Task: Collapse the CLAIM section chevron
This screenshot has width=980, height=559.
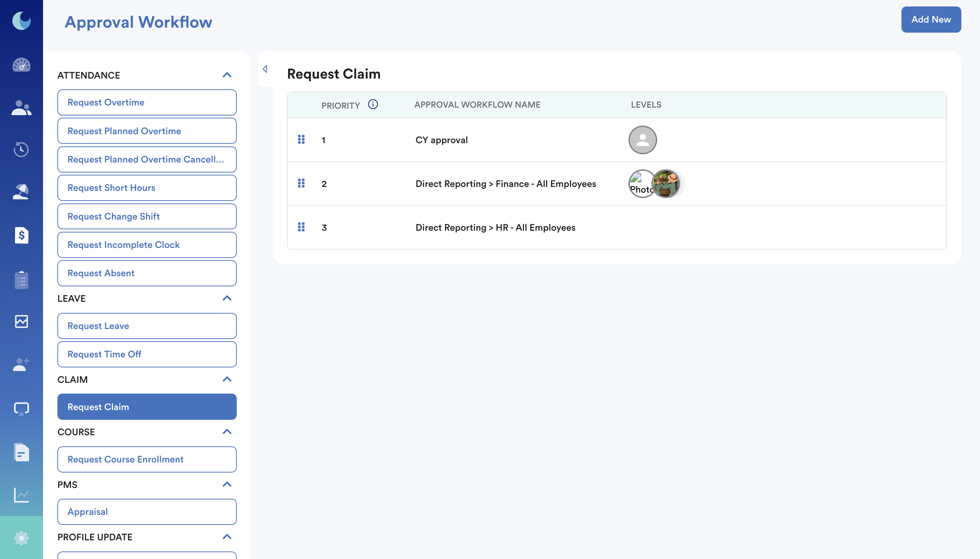Action: pos(227,379)
